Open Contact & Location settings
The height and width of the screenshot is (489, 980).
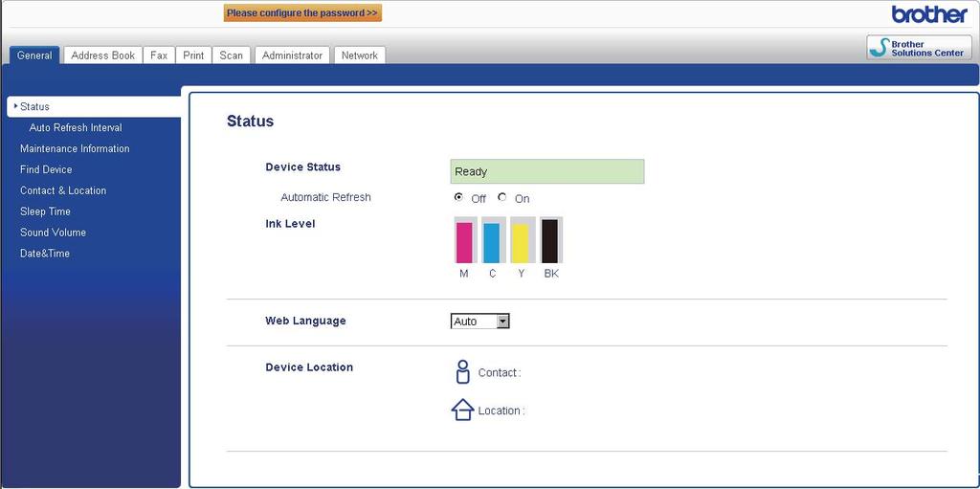pyautogui.click(x=63, y=190)
